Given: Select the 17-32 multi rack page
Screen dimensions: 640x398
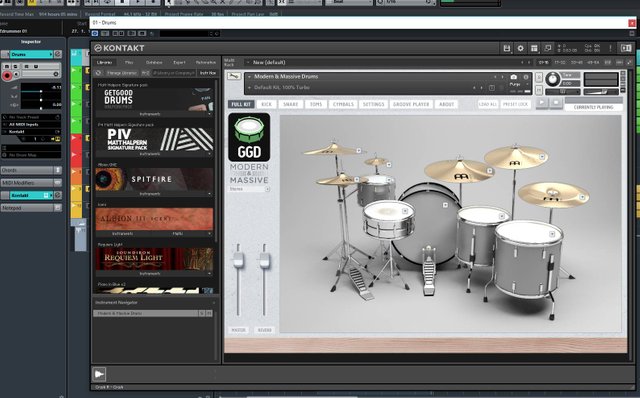Looking at the screenshot, I should tap(560, 62).
